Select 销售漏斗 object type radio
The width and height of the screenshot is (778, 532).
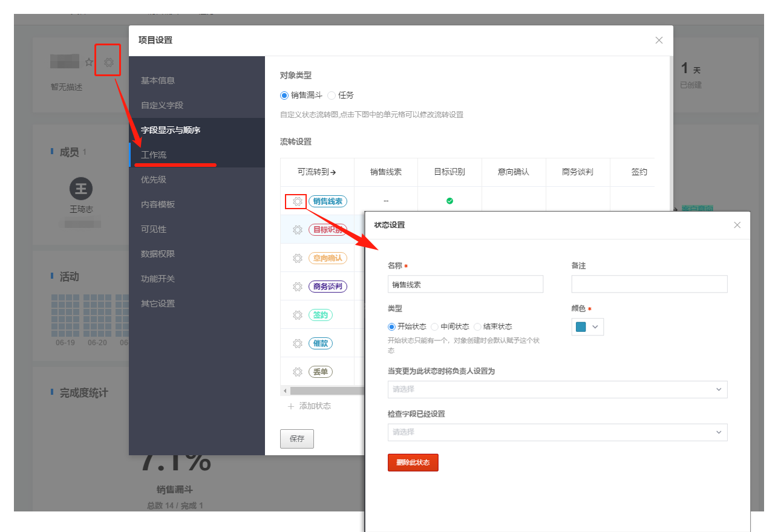tap(284, 95)
